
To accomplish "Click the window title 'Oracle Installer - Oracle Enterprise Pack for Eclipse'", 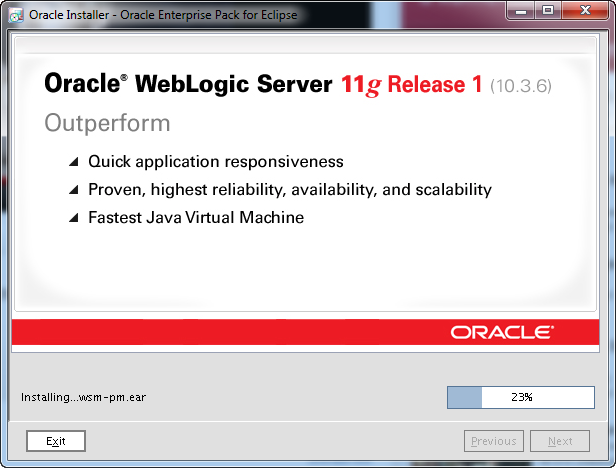I will click(163, 15).
